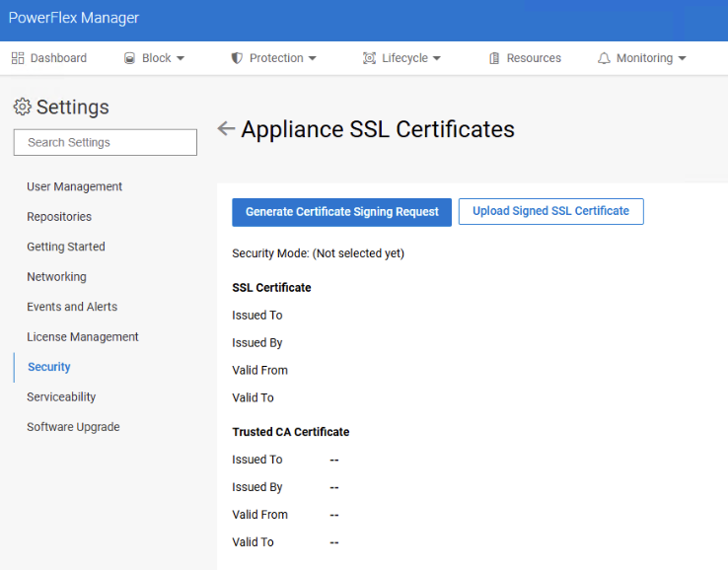This screenshot has height=570, width=728.
Task: Go back using the left arrow
Action: 226,128
